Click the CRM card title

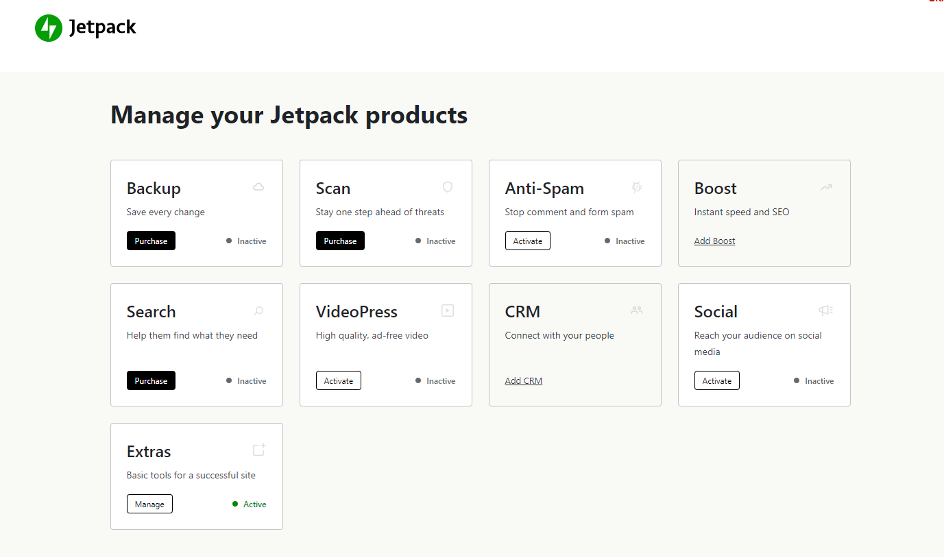[x=522, y=312]
